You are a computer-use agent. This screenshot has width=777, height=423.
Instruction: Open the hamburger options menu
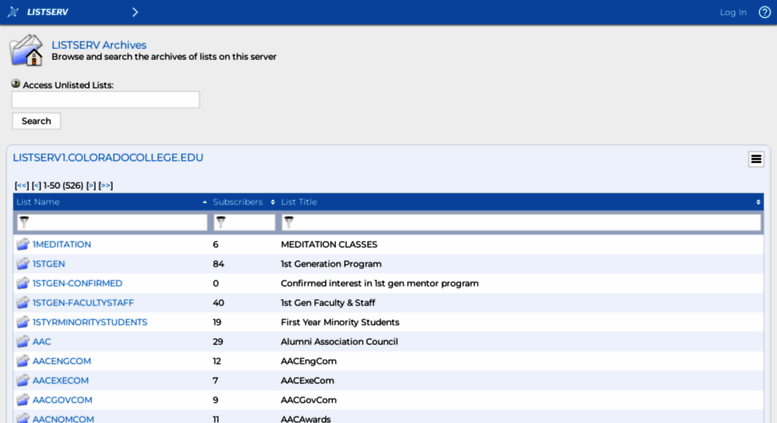tap(756, 159)
